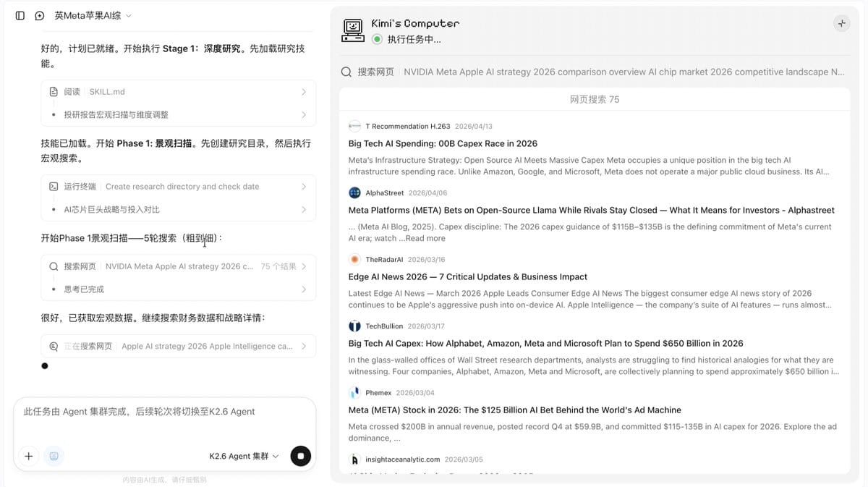Click the 2026/04/13 result date
The width and height of the screenshot is (868, 487).
tap(474, 126)
